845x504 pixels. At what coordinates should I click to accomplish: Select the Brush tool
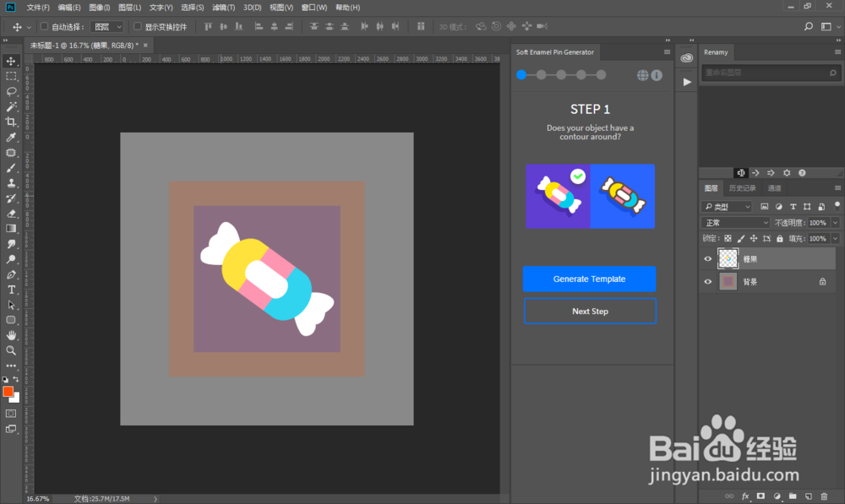tap(11, 168)
